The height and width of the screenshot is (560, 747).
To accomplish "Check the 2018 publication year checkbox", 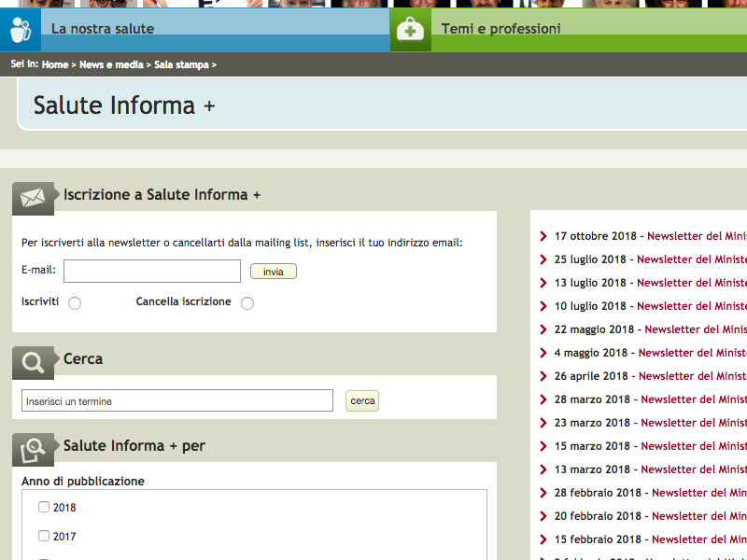I will coord(44,507).
